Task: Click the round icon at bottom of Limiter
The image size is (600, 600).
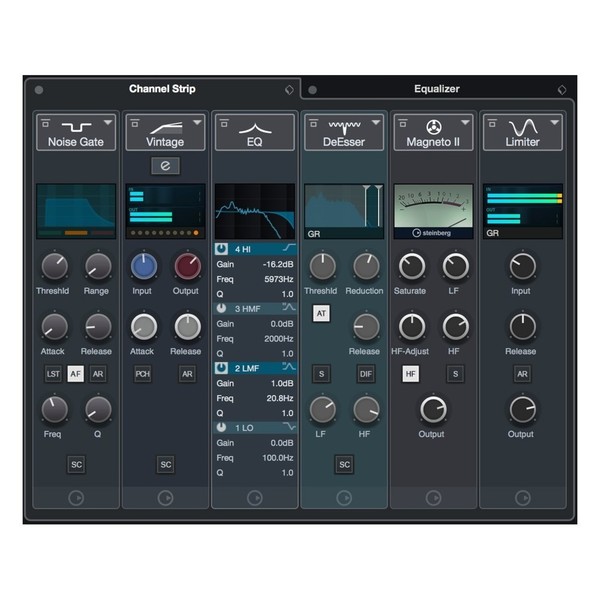Action: [523, 498]
